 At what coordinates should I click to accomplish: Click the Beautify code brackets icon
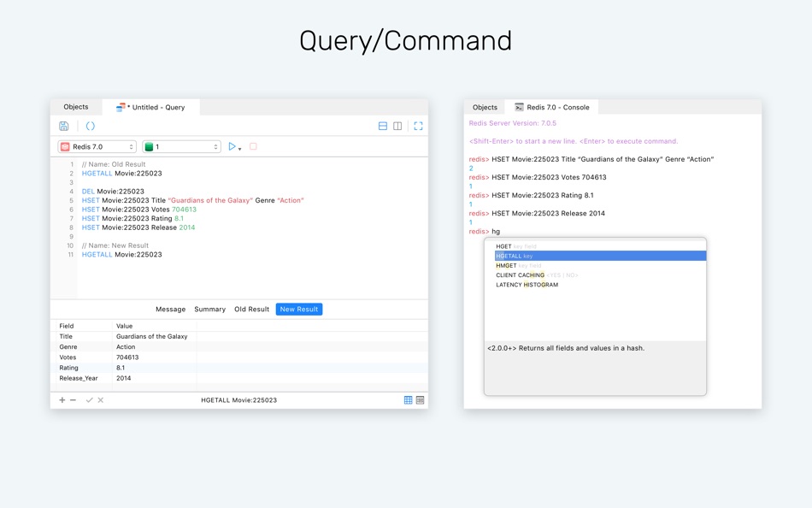[x=90, y=126]
